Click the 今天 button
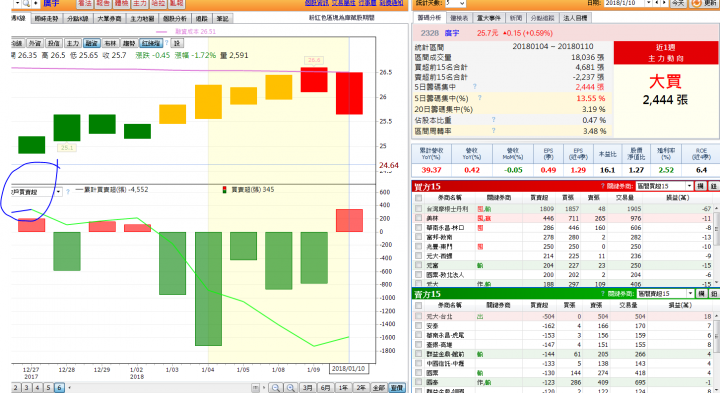This screenshot has width=720, height=393. pyautogui.click(x=678, y=3)
